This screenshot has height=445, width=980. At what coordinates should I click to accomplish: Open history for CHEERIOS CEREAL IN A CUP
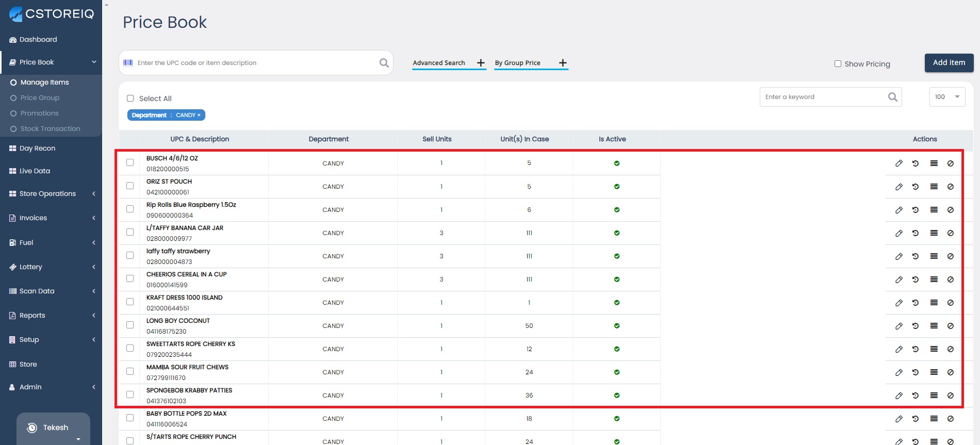916,279
